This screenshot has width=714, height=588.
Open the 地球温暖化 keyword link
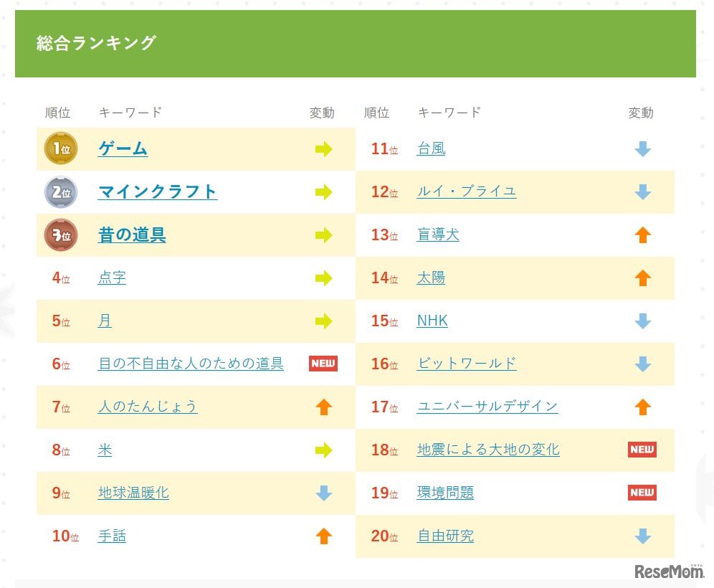click(133, 493)
